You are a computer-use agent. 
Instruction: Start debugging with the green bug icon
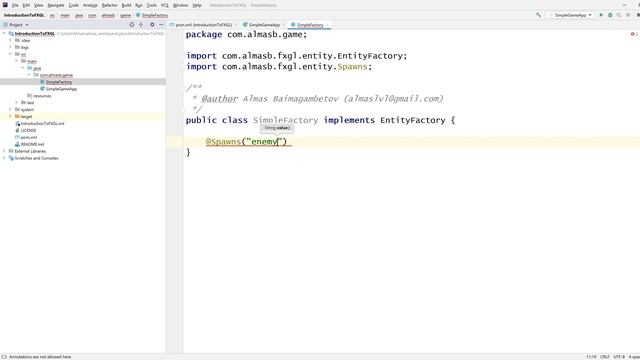(x=610, y=15)
